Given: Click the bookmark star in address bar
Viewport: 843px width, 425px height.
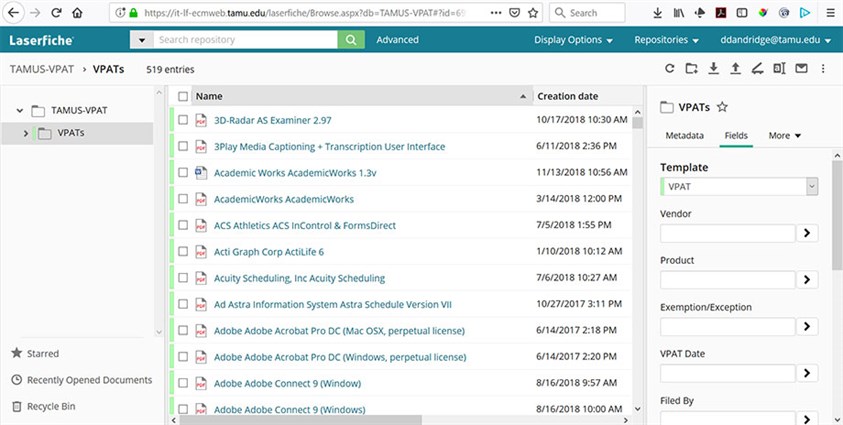Looking at the screenshot, I should [532, 13].
